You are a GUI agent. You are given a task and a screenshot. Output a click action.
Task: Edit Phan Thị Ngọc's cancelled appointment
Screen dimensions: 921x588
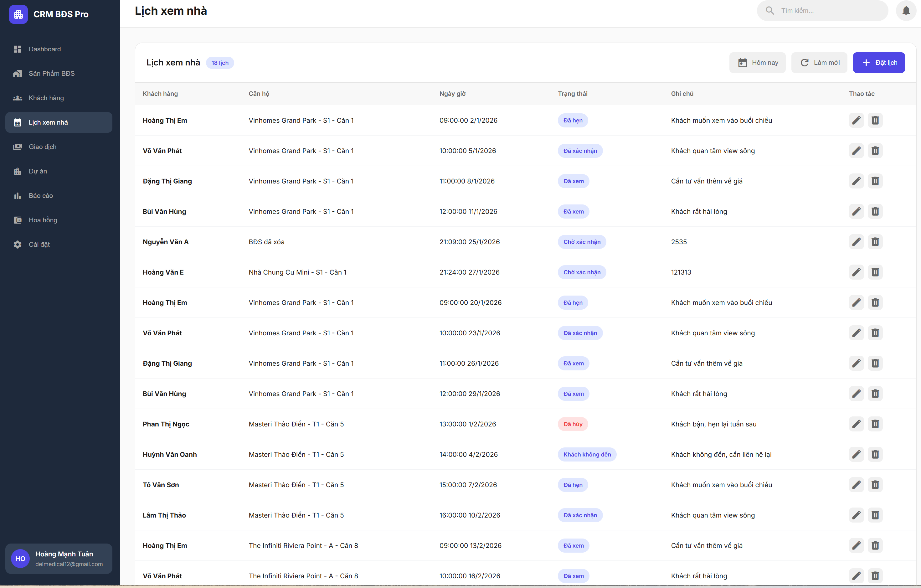[x=856, y=424]
